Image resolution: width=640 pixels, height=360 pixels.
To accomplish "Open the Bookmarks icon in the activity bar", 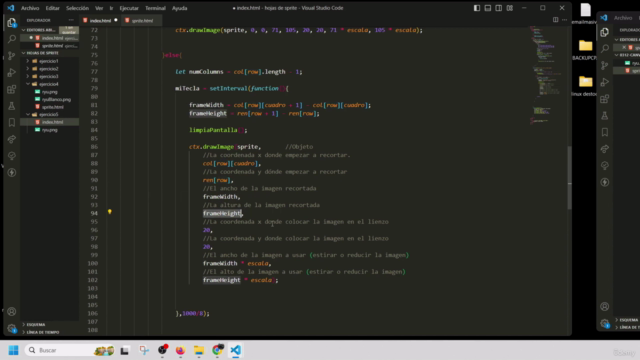I will [11, 122].
